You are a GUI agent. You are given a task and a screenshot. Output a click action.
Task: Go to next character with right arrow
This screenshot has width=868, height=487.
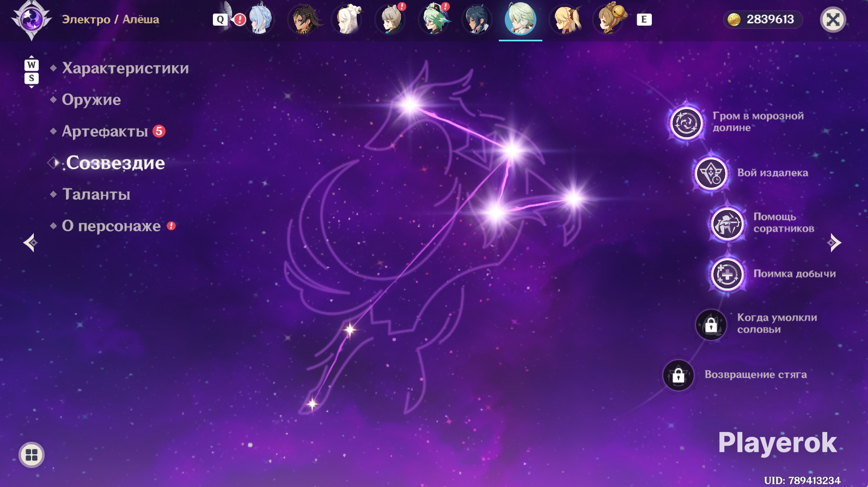(834, 243)
